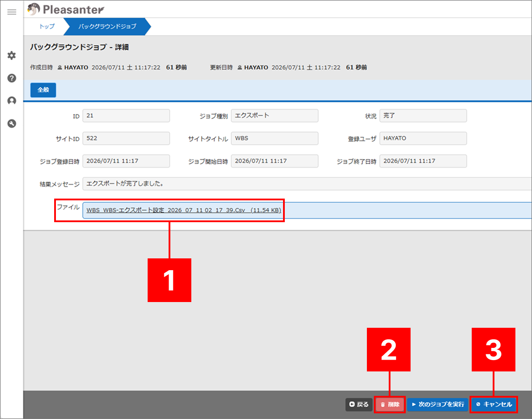Viewport: 532px width, 419px height.
Task: Switch to the 全般 tab
Action: (x=43, y=89)
